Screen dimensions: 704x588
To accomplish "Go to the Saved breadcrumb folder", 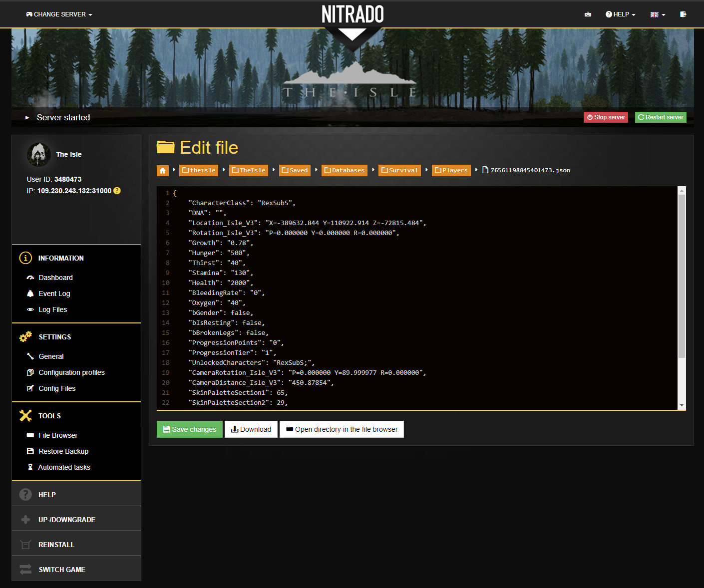I will point(295,171).
